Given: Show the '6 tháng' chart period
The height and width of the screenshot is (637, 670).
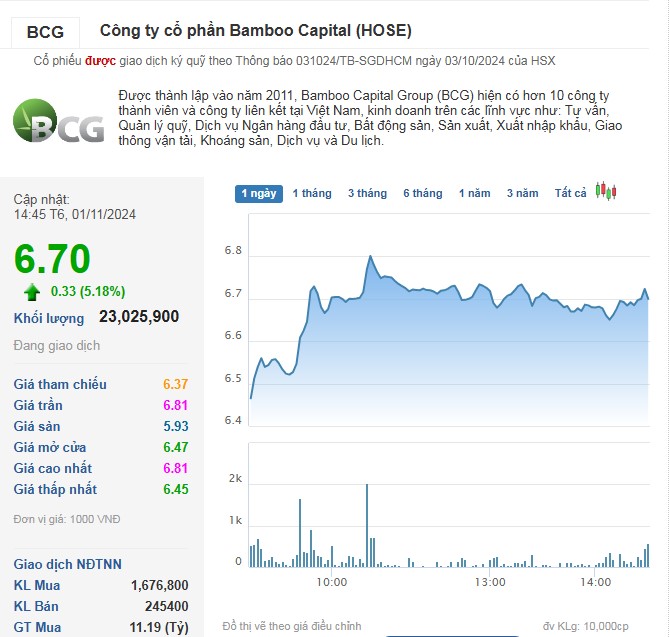Looking at the screenshot, I should (x=422, y=193).
